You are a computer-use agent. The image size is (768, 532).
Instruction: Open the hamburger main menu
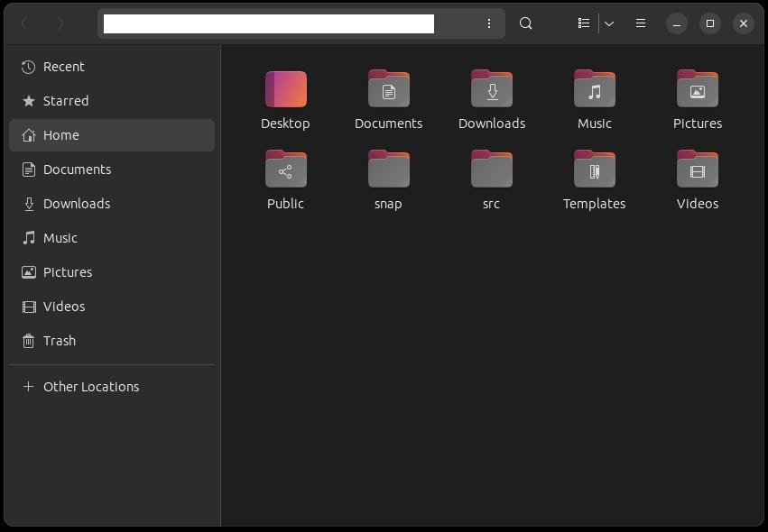tap(640, 23)
